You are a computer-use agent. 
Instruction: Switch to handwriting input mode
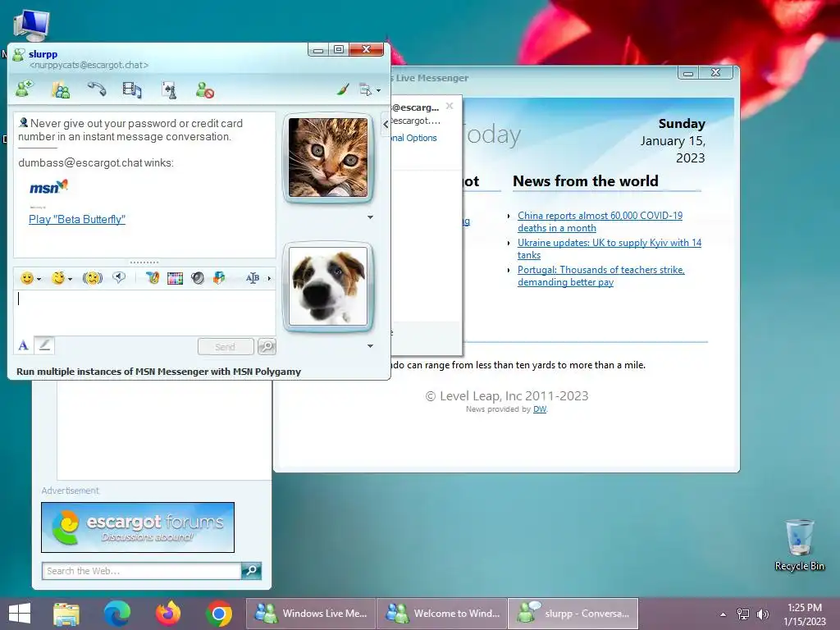pyautogui.click(x=44, y=345)
